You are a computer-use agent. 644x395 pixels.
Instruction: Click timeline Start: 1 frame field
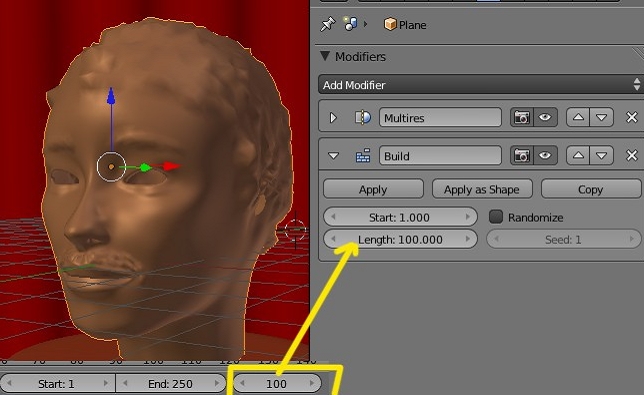pyautogui.click(x=57, y=384)
